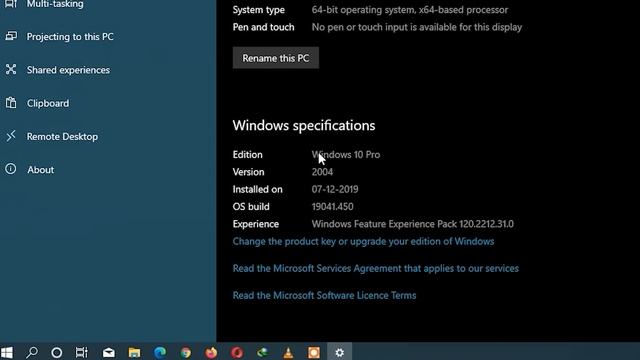640x360 pixels.
Task: Click the System type label
Action: (259, 10)
